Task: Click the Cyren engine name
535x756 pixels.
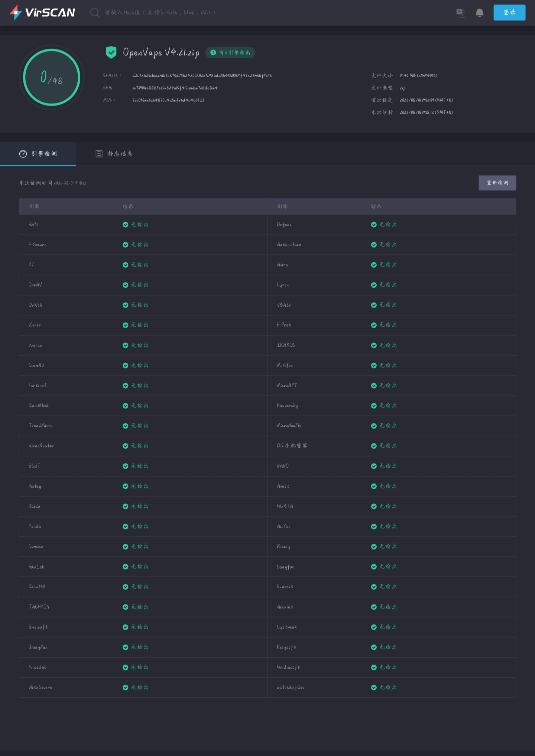Action: click(283, 285)
